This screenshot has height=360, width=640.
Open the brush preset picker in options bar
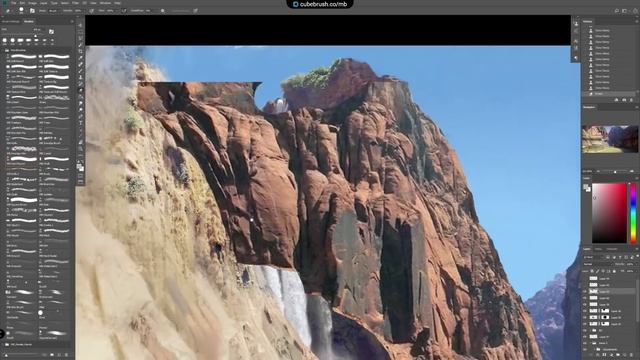coord(21,10)
